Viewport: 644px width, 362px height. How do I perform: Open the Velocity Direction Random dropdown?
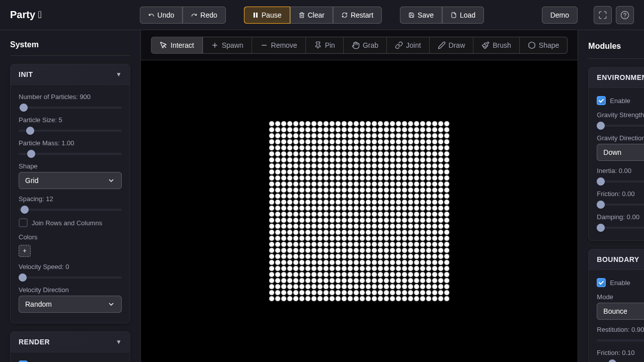click(70, 304)
